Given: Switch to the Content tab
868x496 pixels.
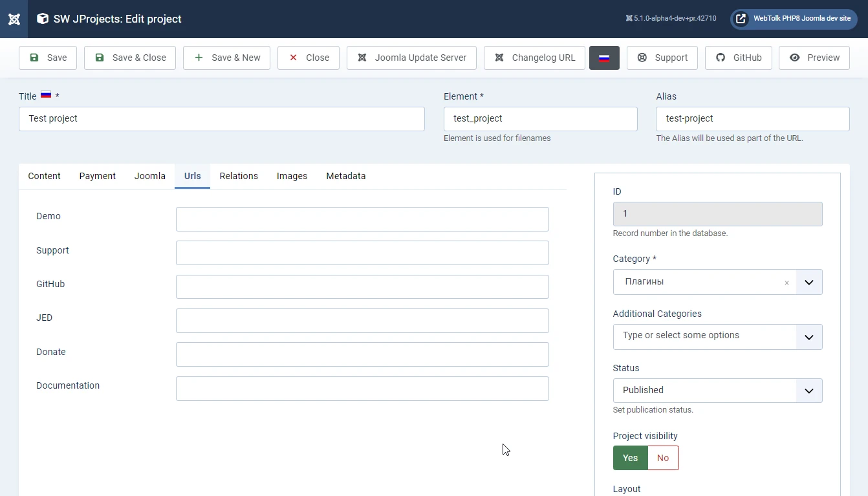Looking at the screenshot, I should click(44, 176).
